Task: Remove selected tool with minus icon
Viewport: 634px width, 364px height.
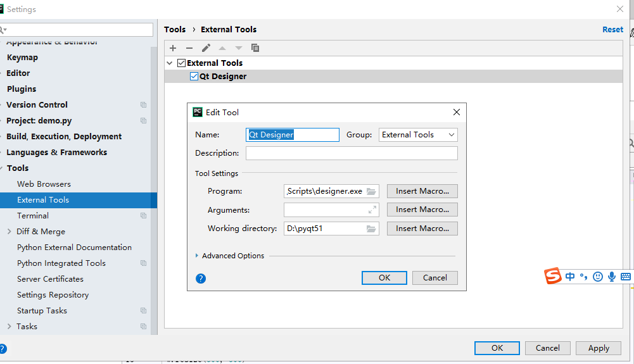Action: pos(189,48)
